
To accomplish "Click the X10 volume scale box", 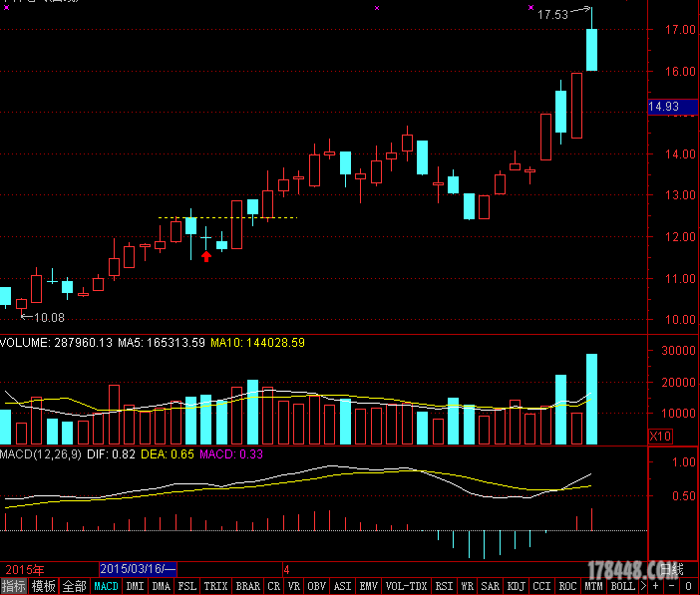I will (x=660, y=437).
